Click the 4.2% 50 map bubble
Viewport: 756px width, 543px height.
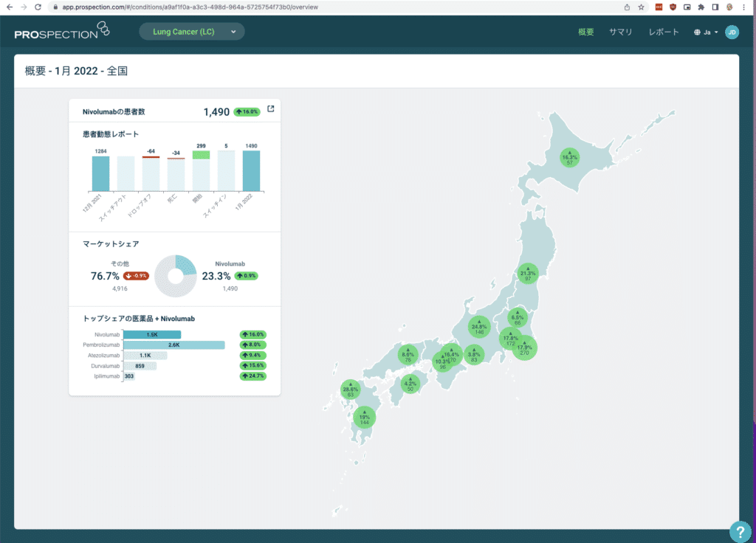[410, 384]
